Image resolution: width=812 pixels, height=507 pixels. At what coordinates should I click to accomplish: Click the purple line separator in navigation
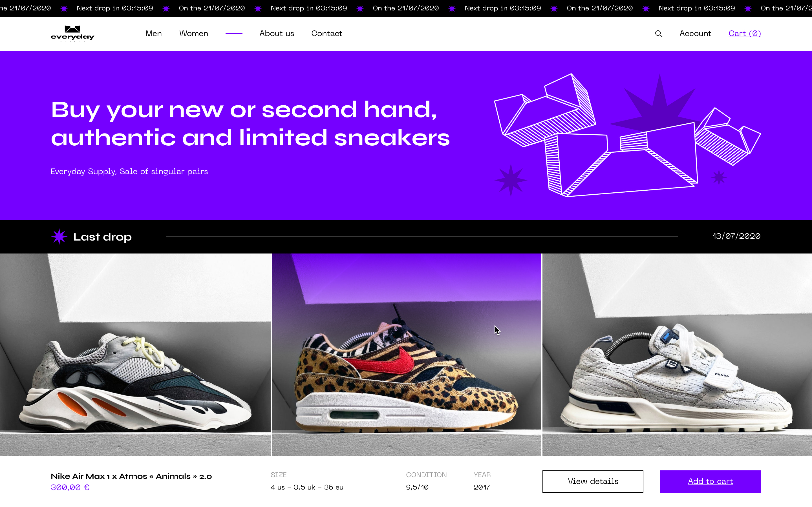click(234, 34)
